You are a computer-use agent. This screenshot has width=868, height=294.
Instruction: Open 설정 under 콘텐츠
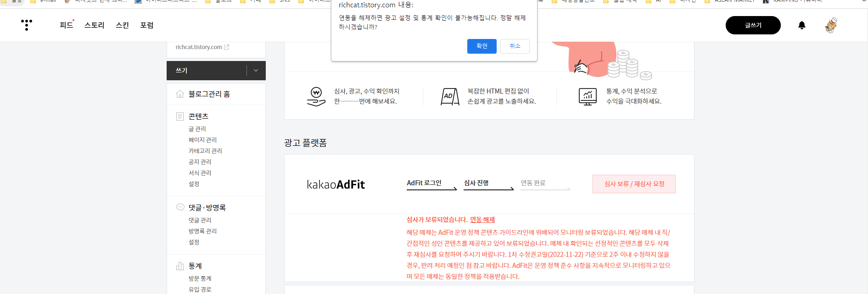tap(194, 184)
